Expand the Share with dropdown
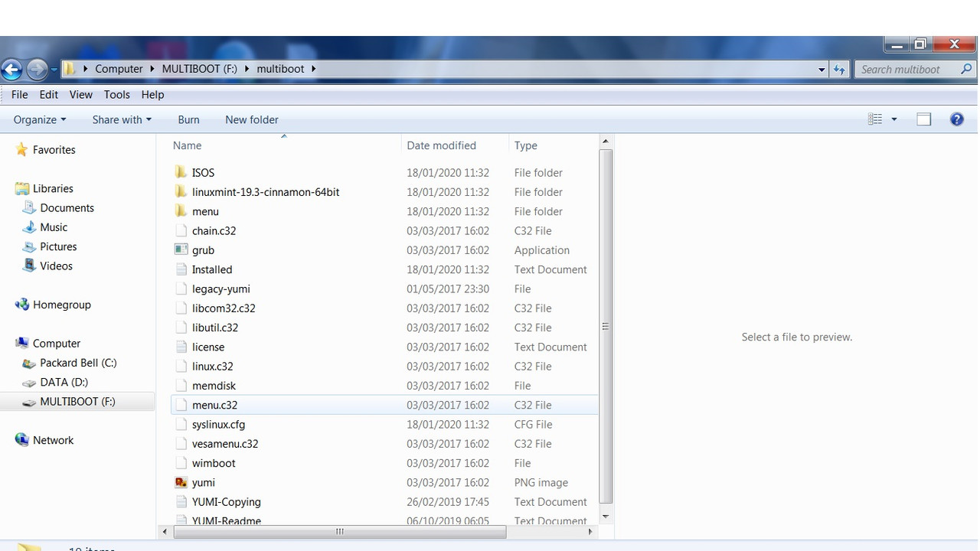 coord(122,119)
